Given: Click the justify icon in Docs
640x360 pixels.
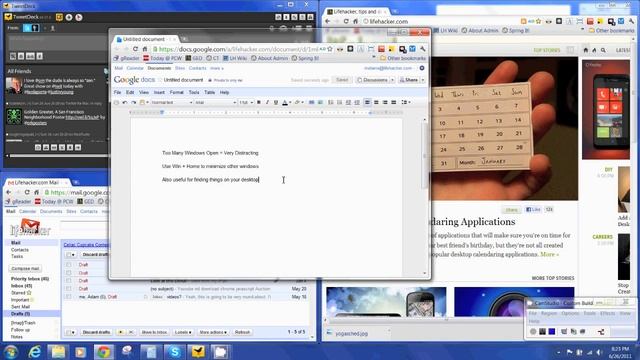Looking at the screenshot, I should coord(393,102).
